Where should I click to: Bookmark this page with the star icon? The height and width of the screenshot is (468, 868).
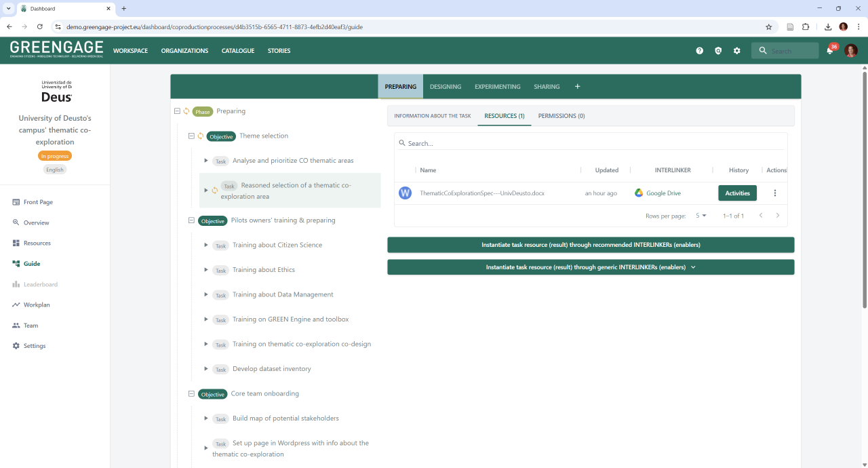[768, 27]
